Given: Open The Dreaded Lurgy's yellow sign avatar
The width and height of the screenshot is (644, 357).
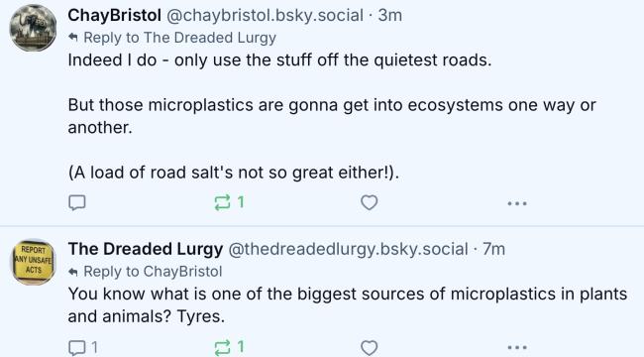Looking at the screenshot, I should pyautogui.click(x=33, y=262).
